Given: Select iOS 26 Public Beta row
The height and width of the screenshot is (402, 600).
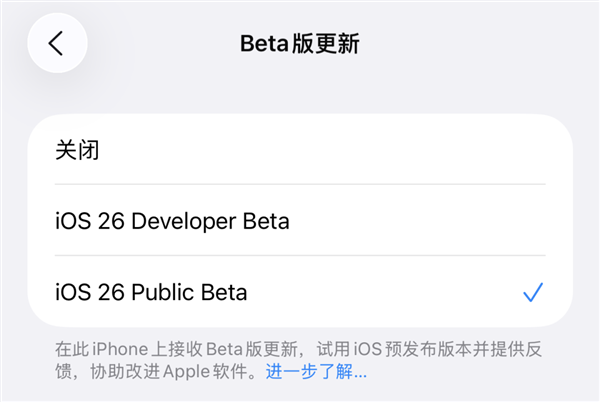Looking at the screenshot, I should [300, 292].
